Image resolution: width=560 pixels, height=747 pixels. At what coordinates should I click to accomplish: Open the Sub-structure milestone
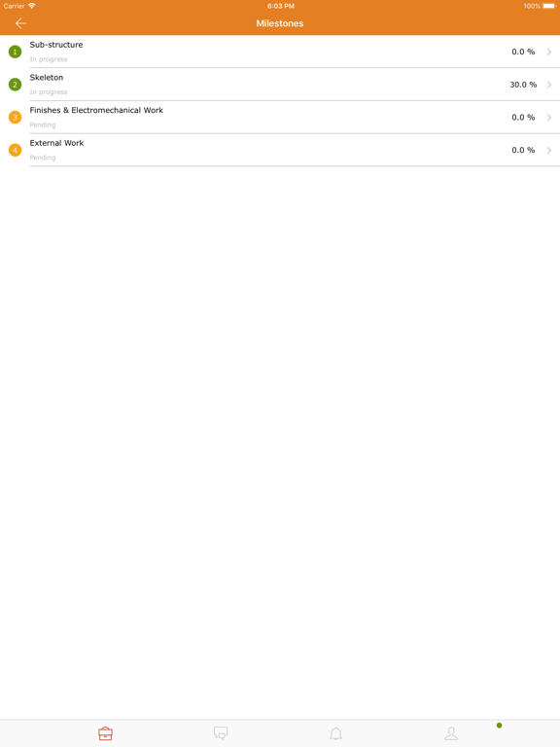tap(280, 52)
